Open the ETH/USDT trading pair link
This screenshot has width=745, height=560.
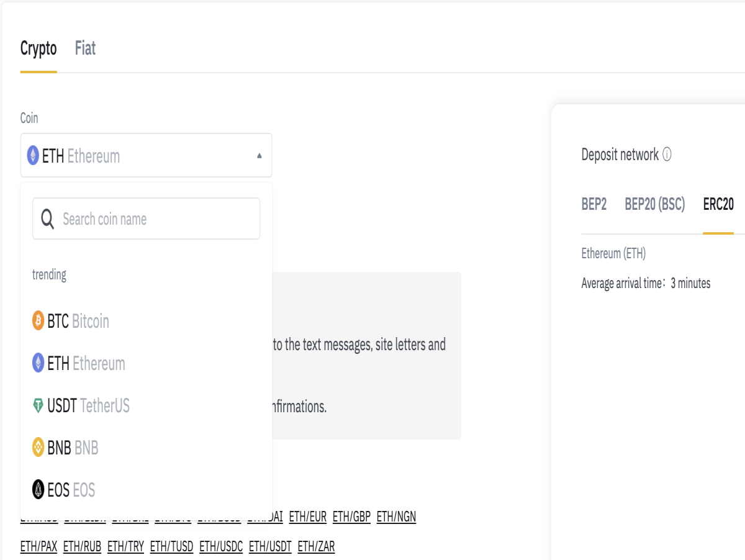point(270,546)
